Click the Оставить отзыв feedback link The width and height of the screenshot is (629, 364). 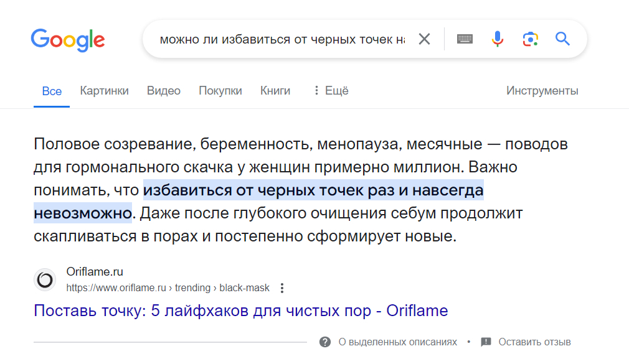(x=534, y=342)
